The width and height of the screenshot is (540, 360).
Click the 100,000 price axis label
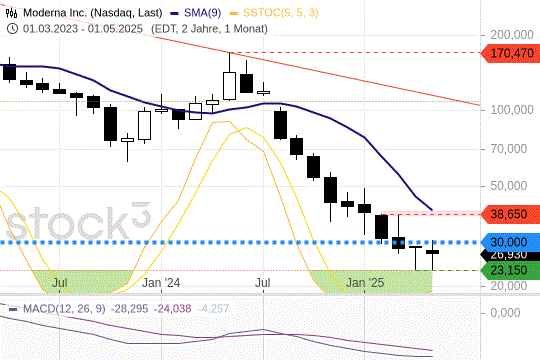[512, 110]
